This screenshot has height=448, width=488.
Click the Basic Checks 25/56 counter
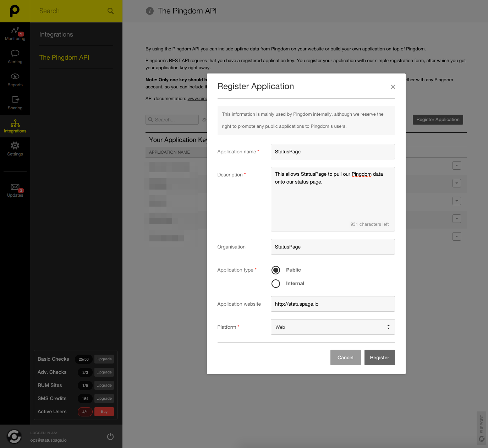(84, 359)
